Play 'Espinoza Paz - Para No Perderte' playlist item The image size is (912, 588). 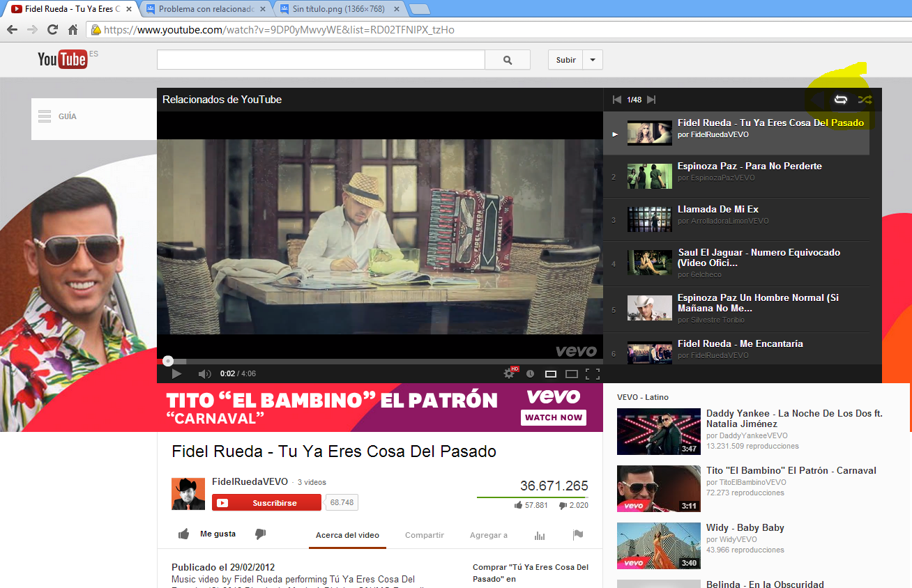pyautogui.click(x=736, y=176)
